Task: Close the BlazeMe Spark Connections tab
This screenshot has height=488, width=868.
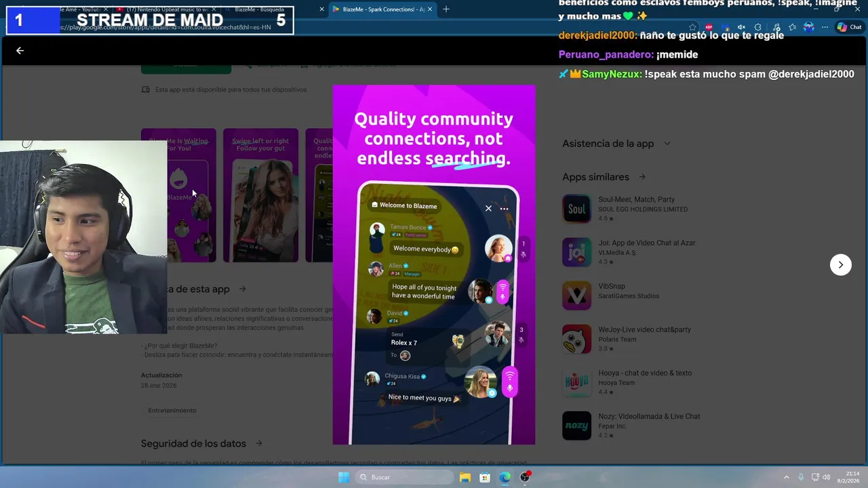Action: pos(430,9)
